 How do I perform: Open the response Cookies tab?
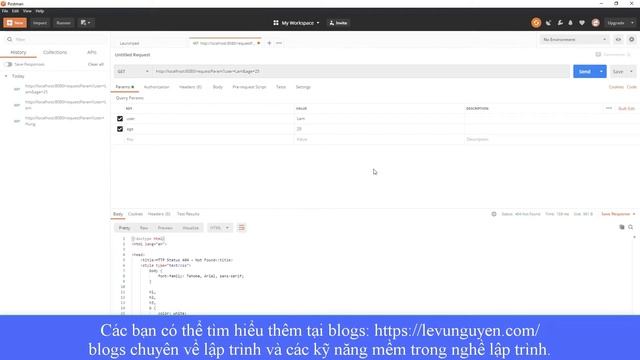pyautogui.click(x=135, y=214)
